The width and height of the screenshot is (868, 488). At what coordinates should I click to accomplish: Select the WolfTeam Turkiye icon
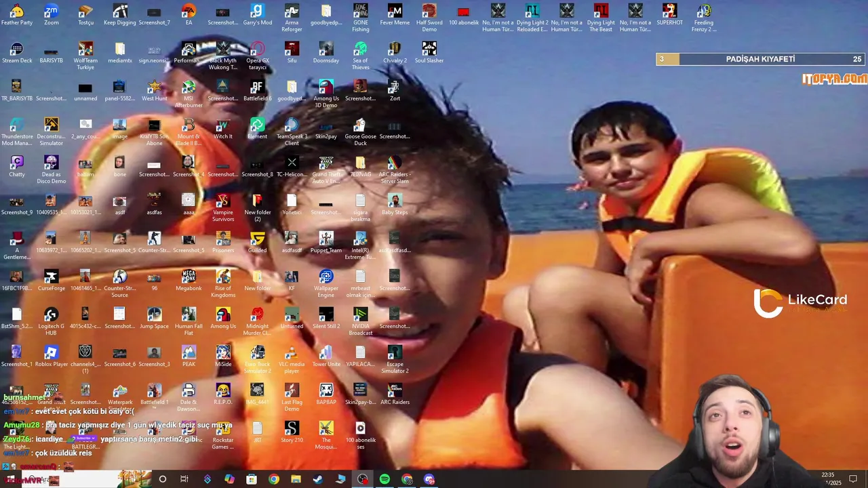(85, 49)
